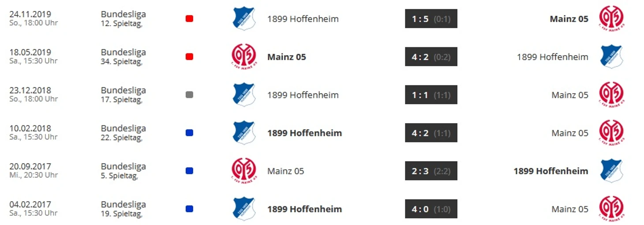
Task: Open the 4:2 (0:2) score box
Action: tap(431, 57)
